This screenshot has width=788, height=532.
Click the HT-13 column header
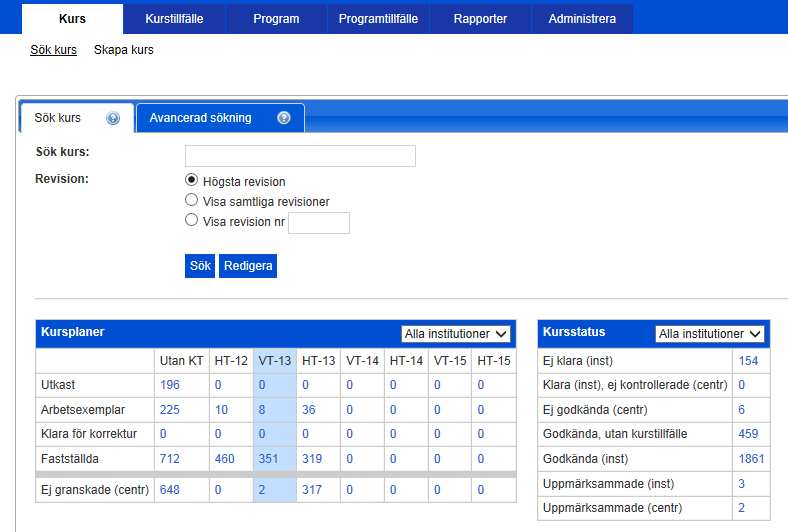(319, 361)
